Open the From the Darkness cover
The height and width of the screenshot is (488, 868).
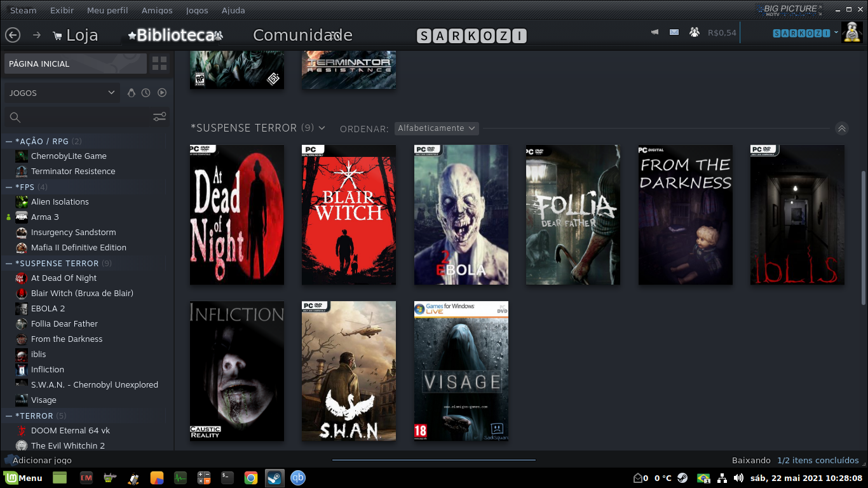[686, 215]
